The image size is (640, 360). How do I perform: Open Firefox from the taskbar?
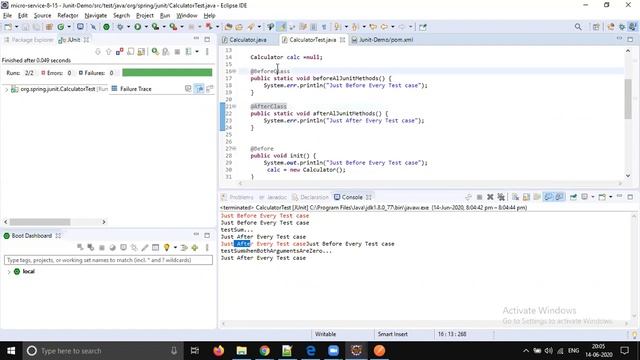click(219, 351)
